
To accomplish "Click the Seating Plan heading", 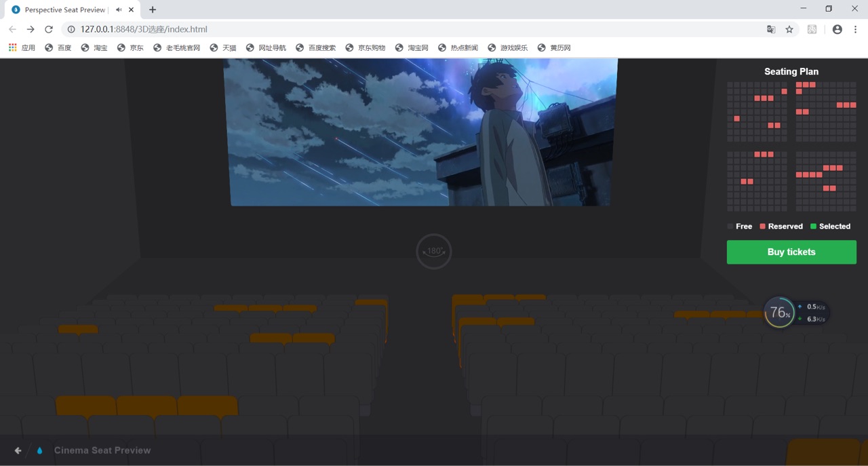I will [x=791, y=71].
